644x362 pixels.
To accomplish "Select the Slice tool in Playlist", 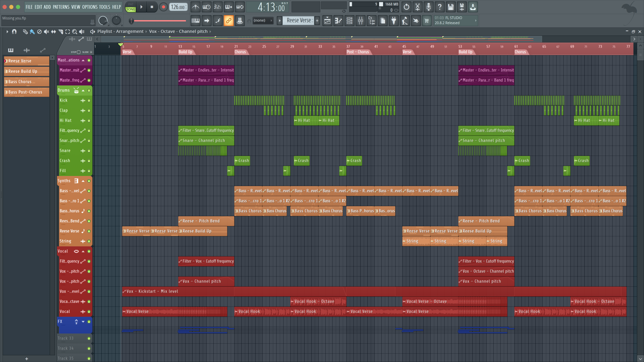I will [60, 32].
